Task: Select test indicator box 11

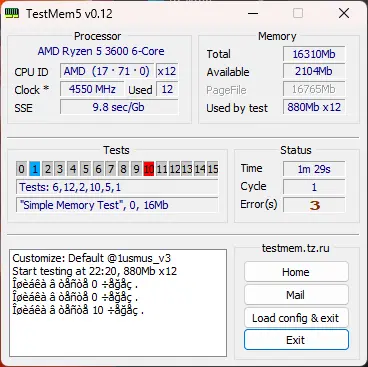Action: 162,169
